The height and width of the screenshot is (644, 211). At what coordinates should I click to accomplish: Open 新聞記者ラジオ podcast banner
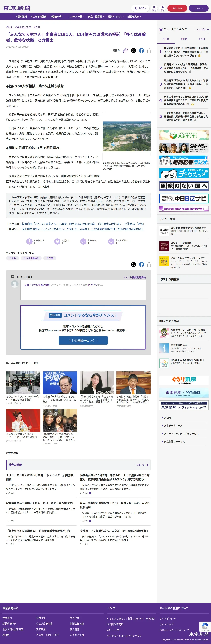(184, 161)
